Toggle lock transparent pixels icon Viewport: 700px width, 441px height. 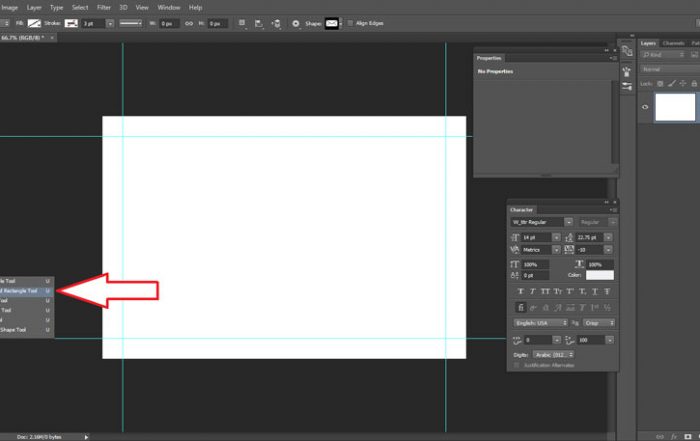click(660, 83)
